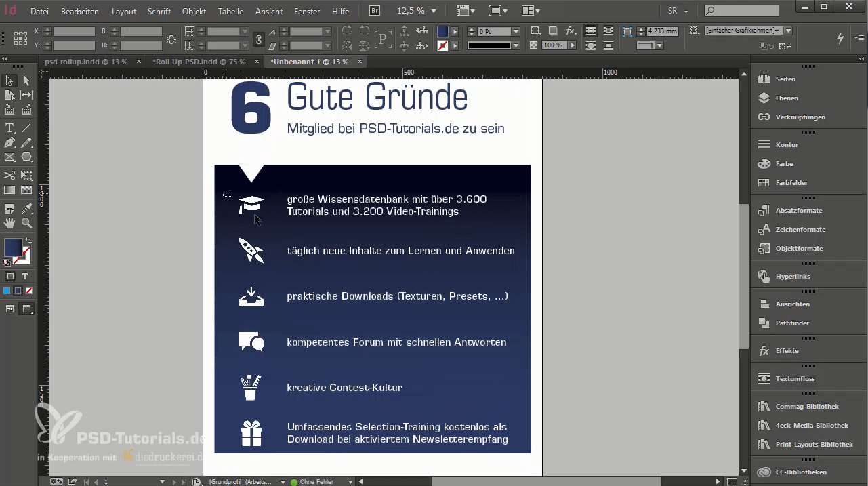Select the Scissors tool

9,176
